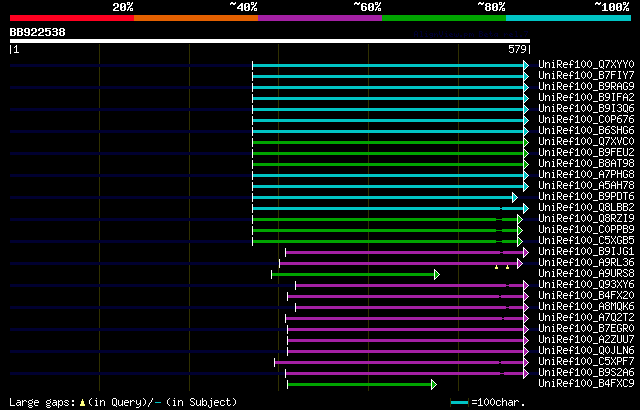Click the green alignment bar for Q7XVC0
The height and width of the screenshot is (410, 640).
coord(388,142)
